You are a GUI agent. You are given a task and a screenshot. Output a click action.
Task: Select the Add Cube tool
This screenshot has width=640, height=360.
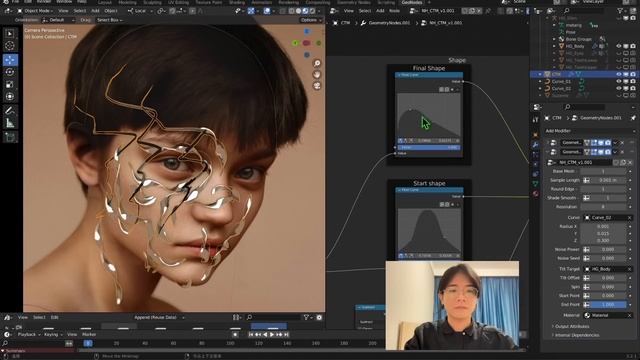tap(10, 137)
